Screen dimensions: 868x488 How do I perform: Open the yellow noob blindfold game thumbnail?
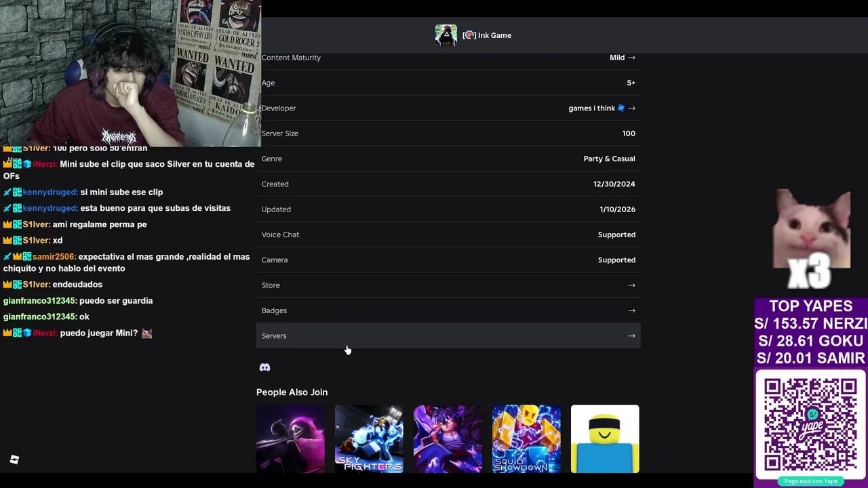point(605,439)
